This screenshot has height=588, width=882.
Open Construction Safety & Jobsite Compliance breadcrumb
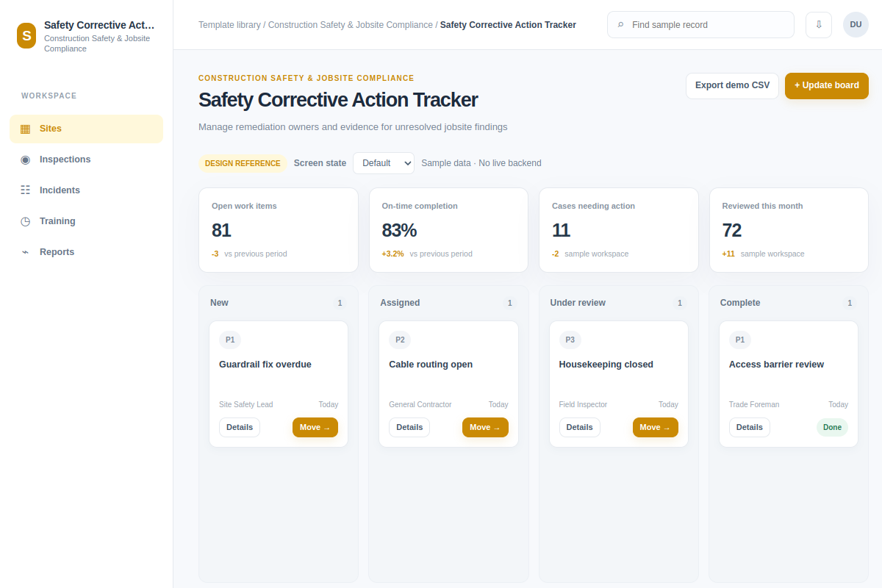click(x=351, y=25)
